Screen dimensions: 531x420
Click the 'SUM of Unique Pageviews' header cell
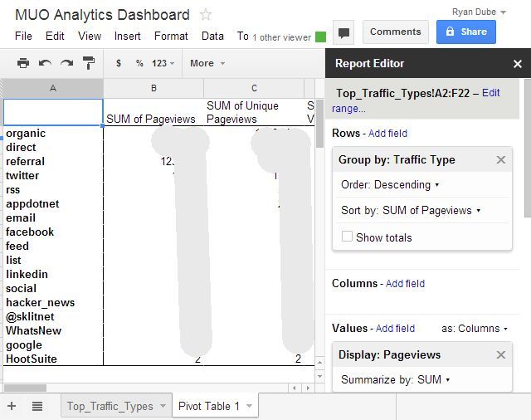(254, 112)
